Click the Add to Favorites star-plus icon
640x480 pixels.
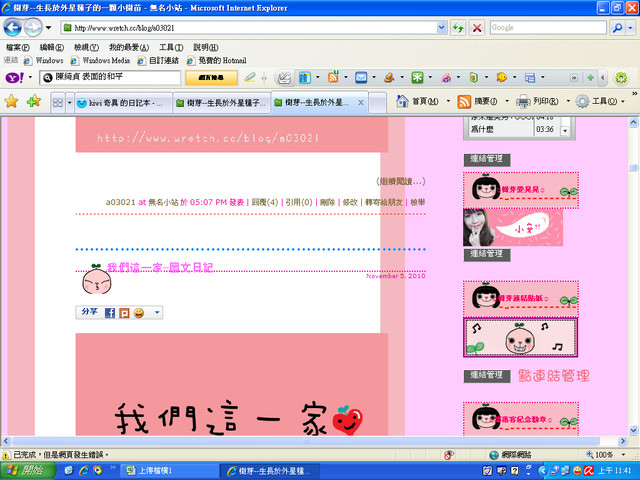[33, 101]
